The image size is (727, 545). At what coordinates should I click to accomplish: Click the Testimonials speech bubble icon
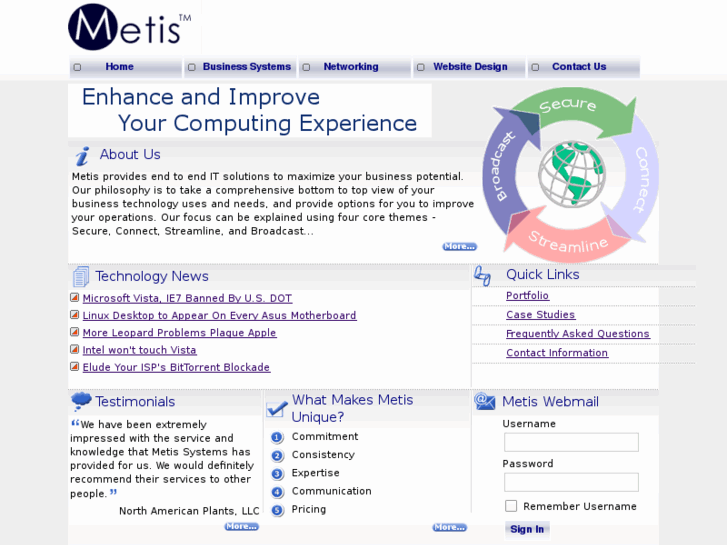click(x=81, y=401)
